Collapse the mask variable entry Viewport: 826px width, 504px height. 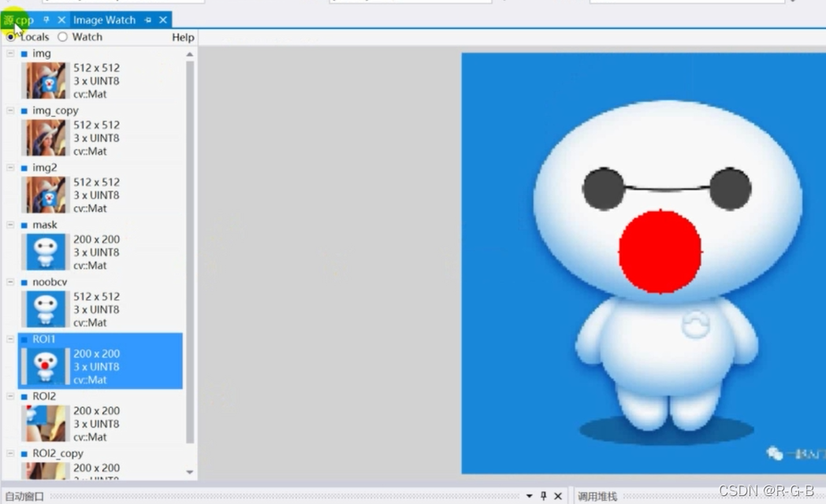[x=10, y=224]
